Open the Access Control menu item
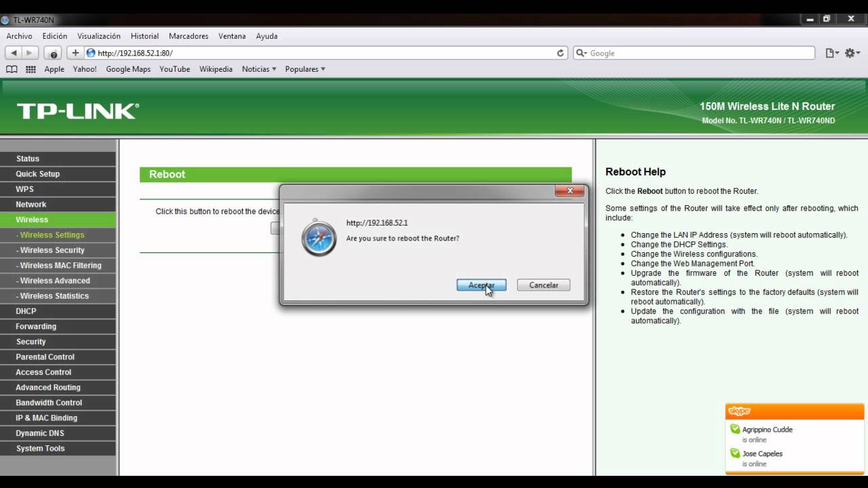 [58, 372]
